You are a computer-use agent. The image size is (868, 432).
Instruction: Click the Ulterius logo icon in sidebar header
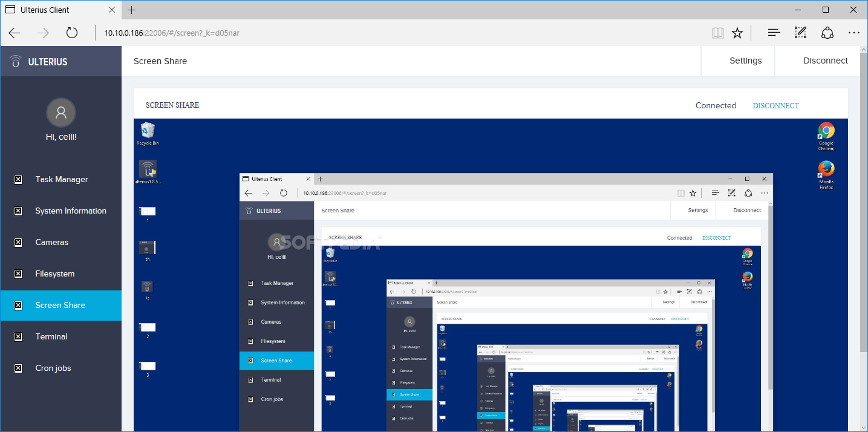(16, 61)
